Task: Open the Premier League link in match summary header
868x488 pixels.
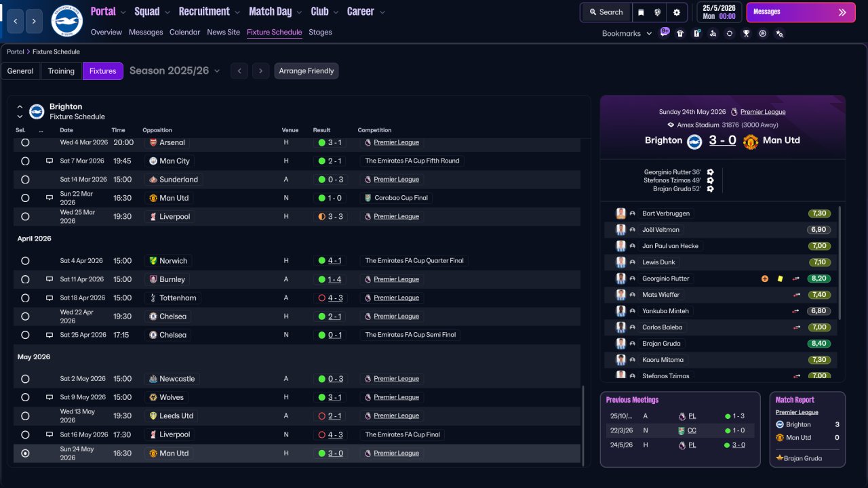Action: tap(763, 112)
